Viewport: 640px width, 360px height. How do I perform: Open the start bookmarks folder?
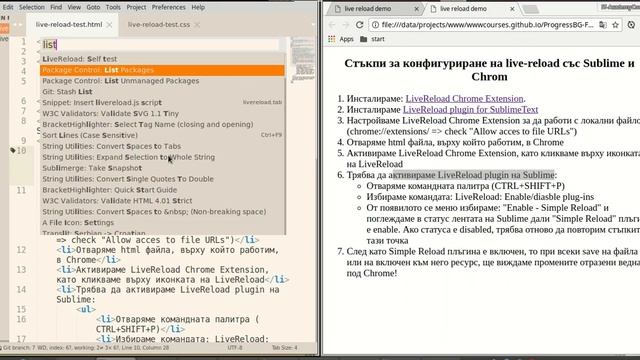[x=372, y=39]
